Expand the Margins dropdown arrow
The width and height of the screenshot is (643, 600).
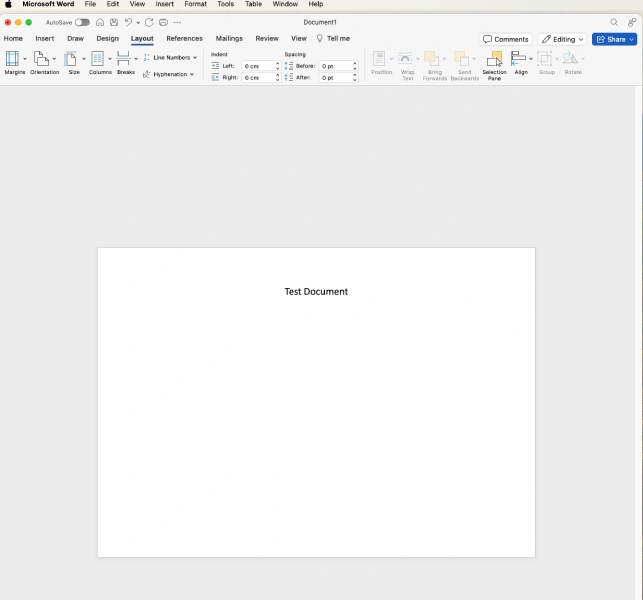tap(25, 59)
